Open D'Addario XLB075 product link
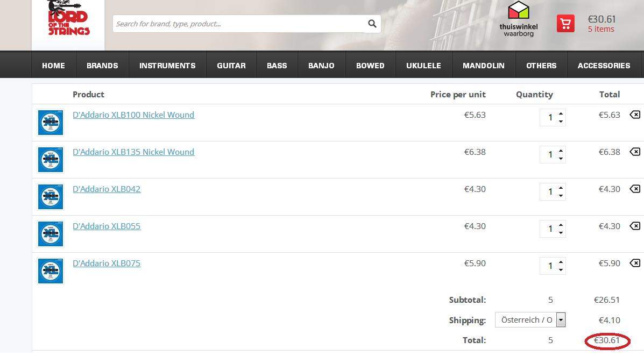The height and width of the screenshot is (356, 644). click(107, 263)
